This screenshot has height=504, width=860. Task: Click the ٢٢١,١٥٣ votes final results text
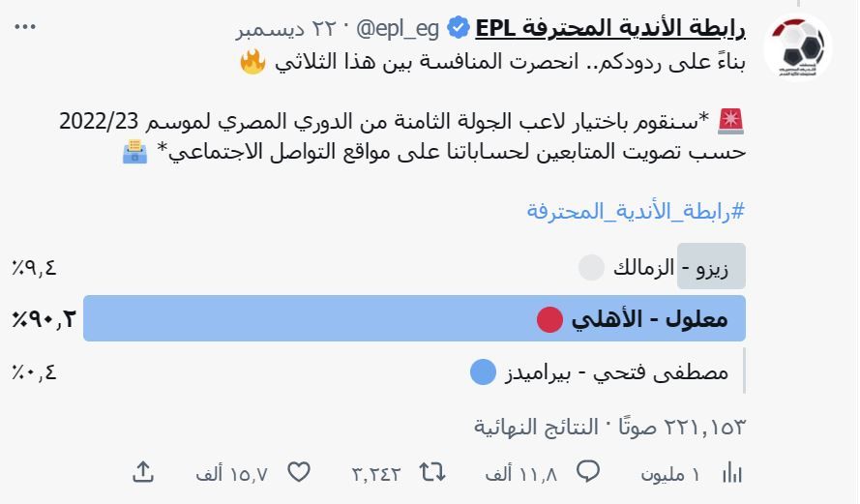[x=609, y=427]
